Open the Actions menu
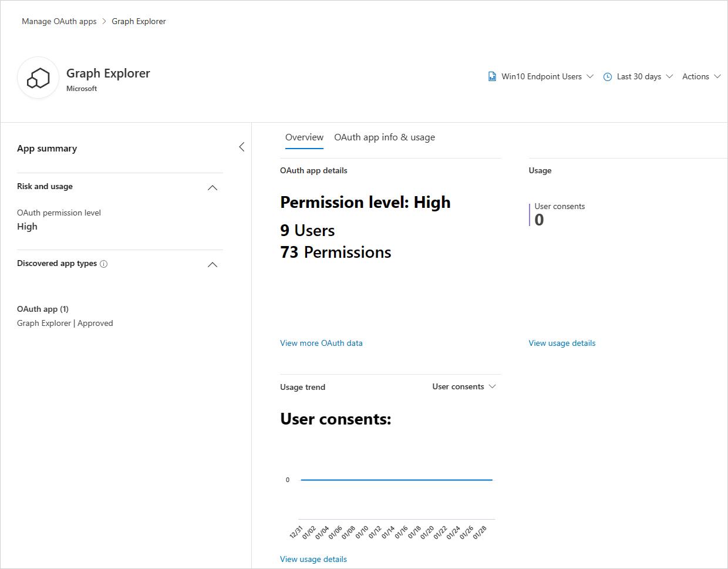Screen dimensions: 728x569 701,76
